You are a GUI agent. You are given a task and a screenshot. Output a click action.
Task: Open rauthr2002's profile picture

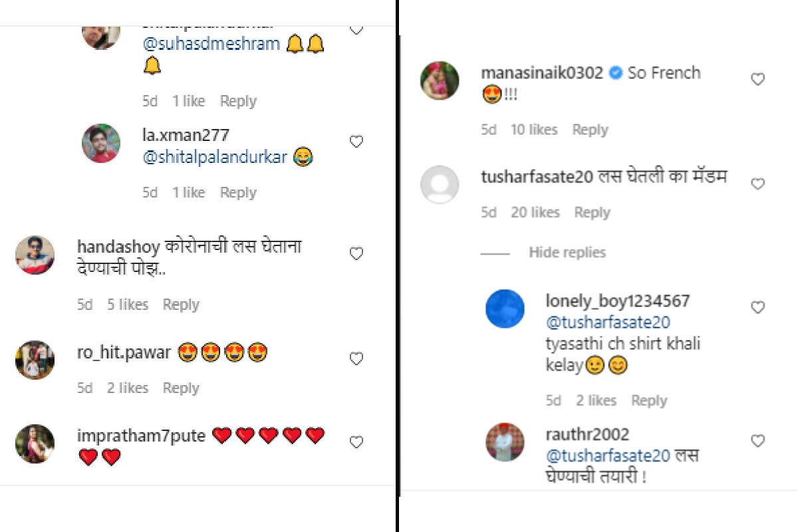click(505, 442)
